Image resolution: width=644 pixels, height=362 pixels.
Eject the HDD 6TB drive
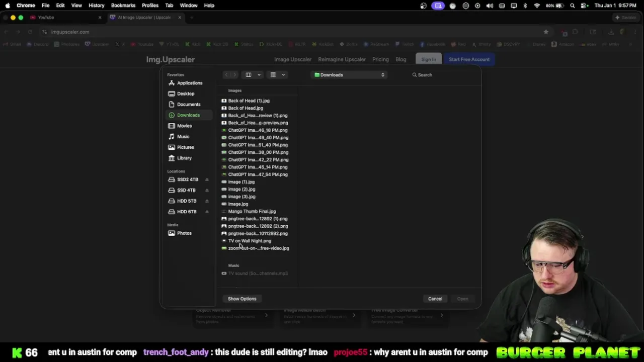206,212
